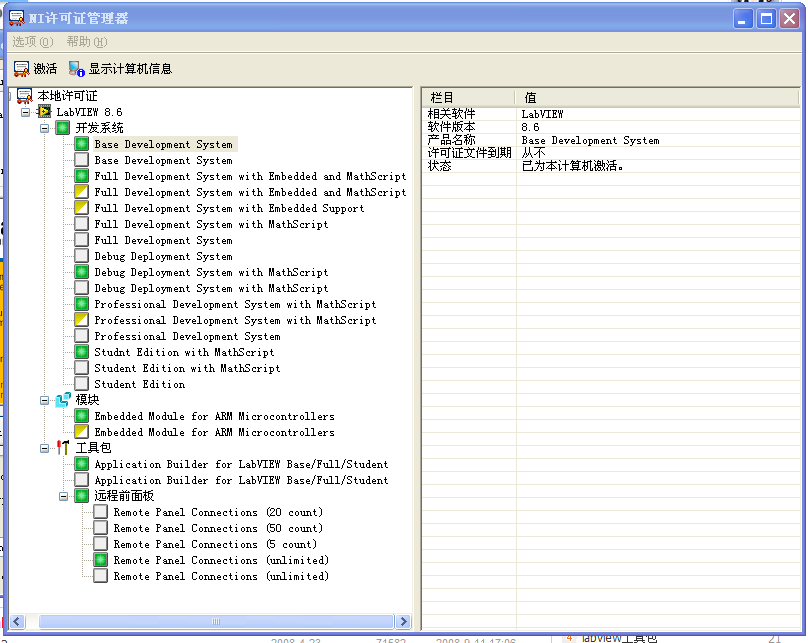Collapse the 远程前面板 tree branch
808x643 pixels.
point(63,497)
